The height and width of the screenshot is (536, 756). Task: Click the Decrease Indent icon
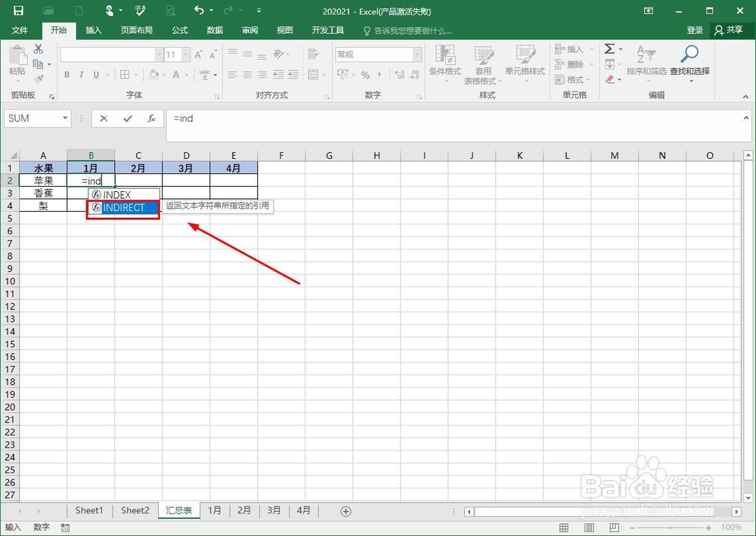[278, 75]
